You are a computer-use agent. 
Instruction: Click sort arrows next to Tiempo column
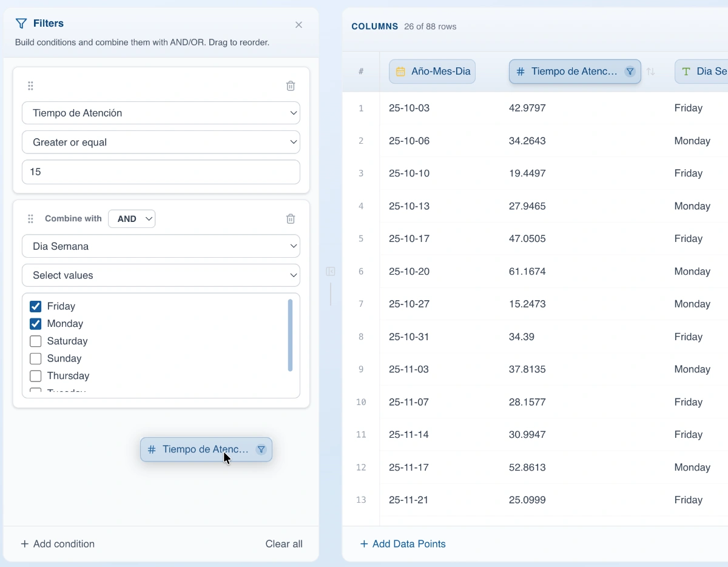point(651,72)
